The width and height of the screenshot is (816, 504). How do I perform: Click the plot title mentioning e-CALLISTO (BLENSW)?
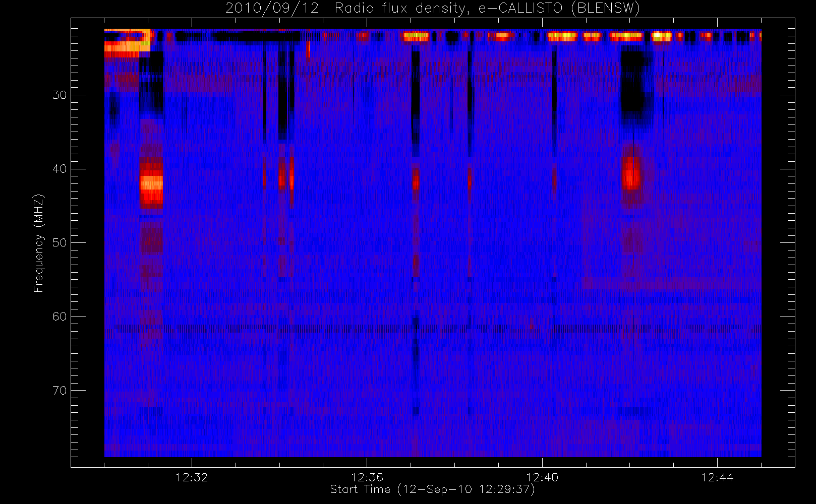433,9
